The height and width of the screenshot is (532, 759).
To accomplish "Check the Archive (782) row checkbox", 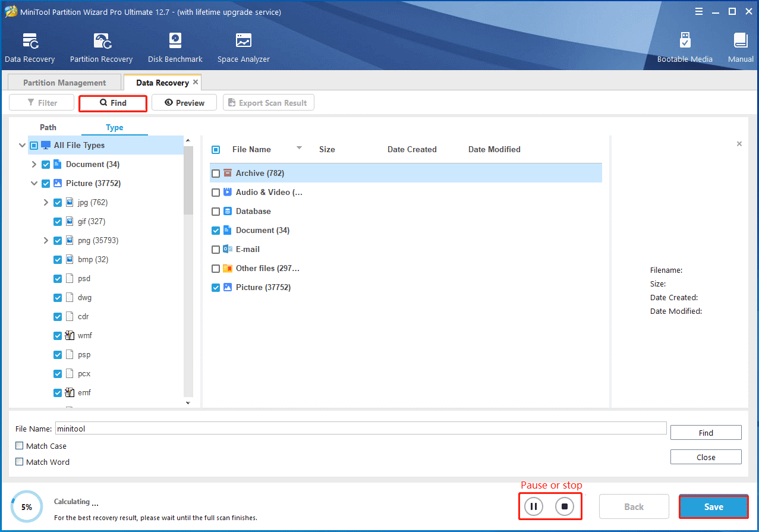I will coord(216,174).
